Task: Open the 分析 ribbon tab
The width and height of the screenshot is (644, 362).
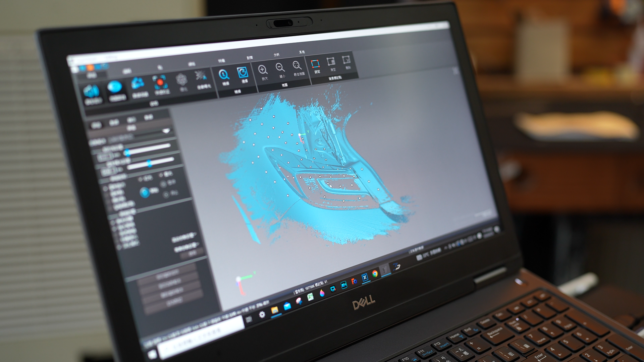Action: (276, 55)
